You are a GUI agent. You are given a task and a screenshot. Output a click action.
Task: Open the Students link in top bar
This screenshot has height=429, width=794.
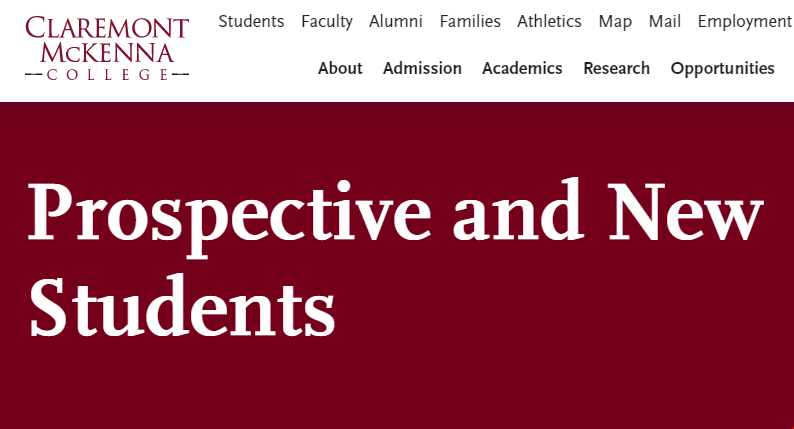tap(251, 21)
